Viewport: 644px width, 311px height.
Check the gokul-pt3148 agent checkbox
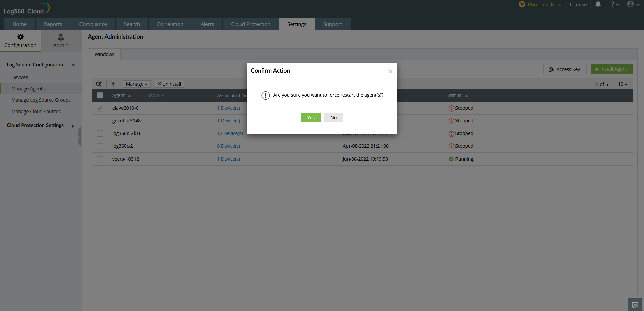tap(100, 121)
